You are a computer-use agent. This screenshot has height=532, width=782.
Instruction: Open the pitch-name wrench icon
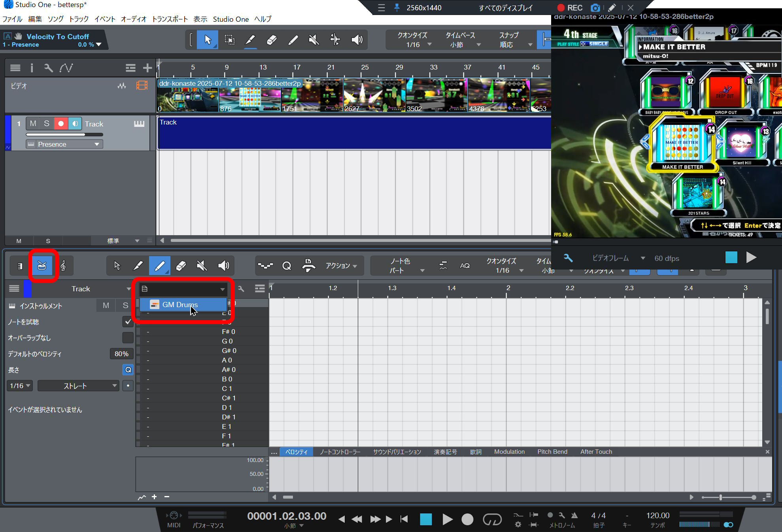tap(241, 289)
